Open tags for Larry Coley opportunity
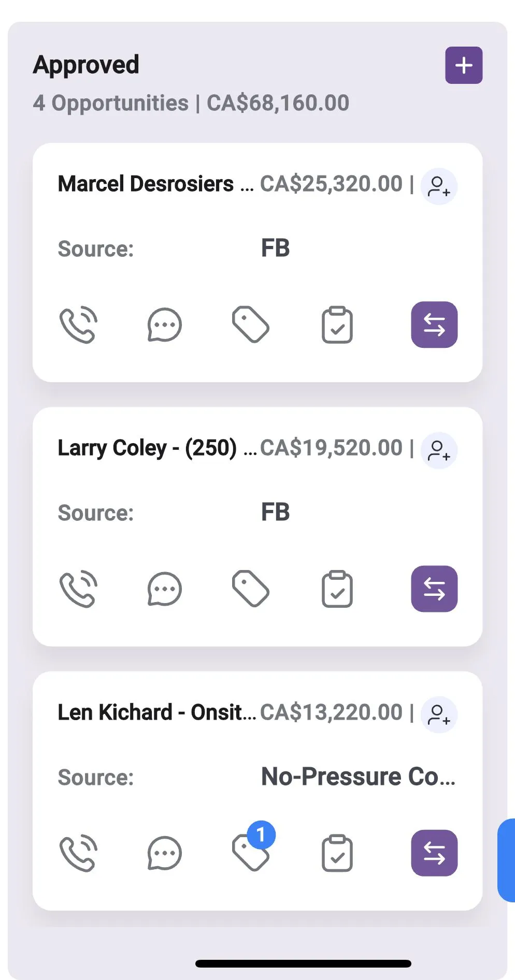Viewport: 515px width, 980px height. 250,589
